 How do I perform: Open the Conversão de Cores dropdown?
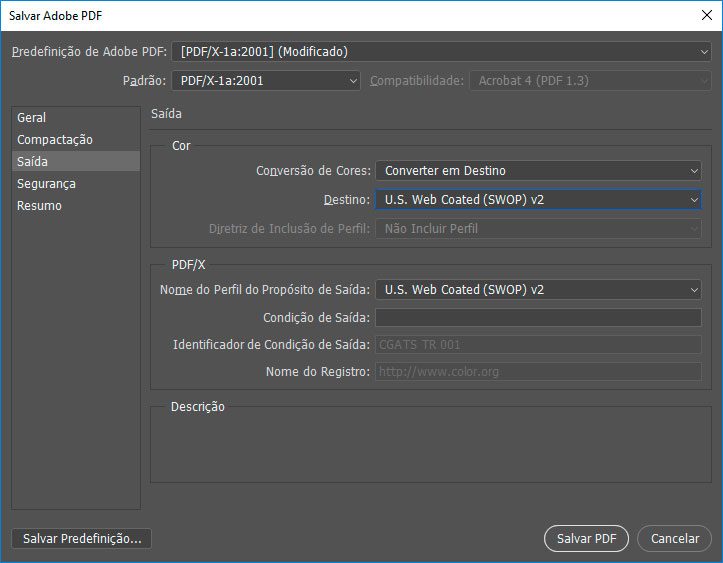(538, 171)
